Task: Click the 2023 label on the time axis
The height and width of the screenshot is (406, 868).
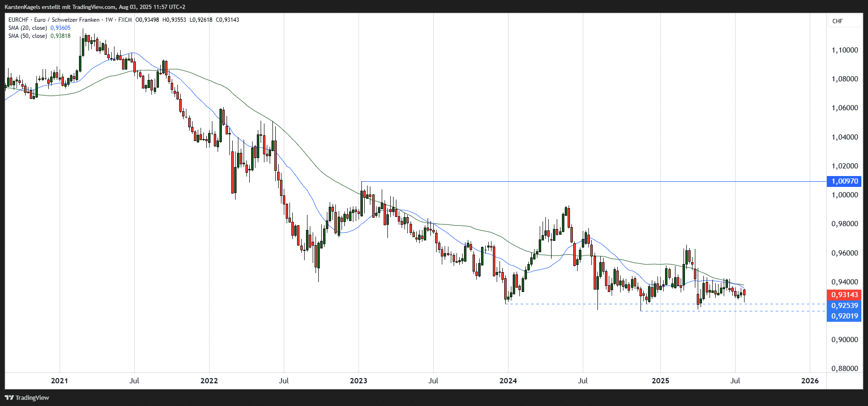Action: (359, 381)
